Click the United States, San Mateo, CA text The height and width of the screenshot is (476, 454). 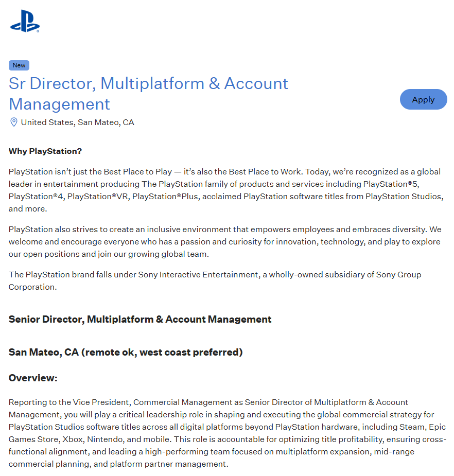pos(77,122)
